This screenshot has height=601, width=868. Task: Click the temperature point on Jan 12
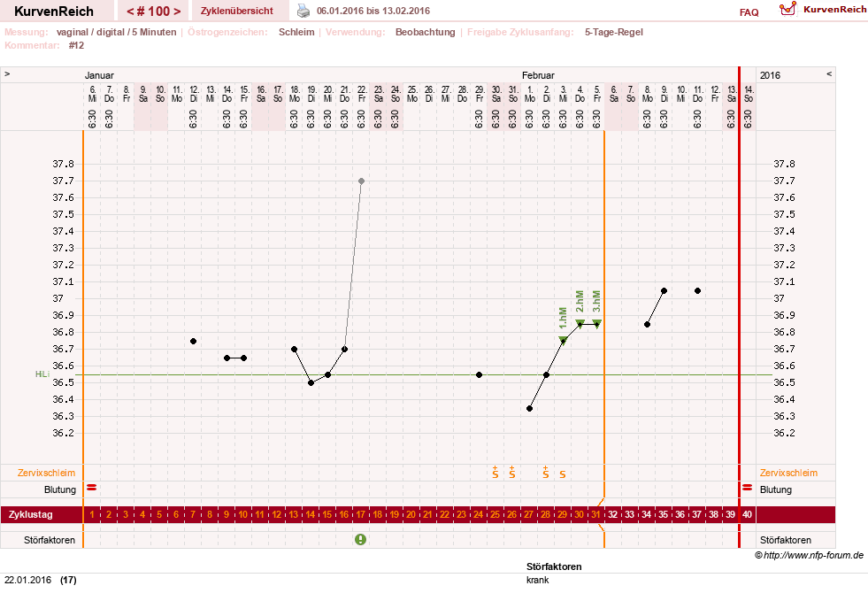(193, 341)
